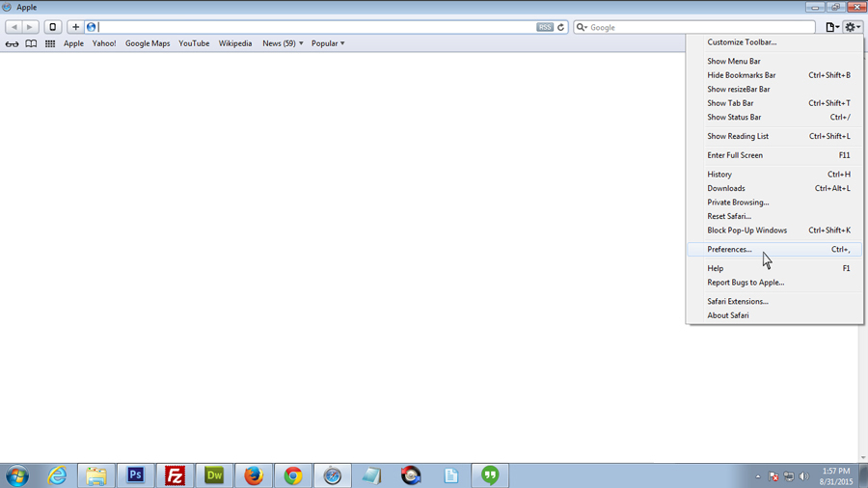Viewport: 868px width, 488px height.
Task: Open the Google Maps bookmark
Action: click(x=148, y=43)
